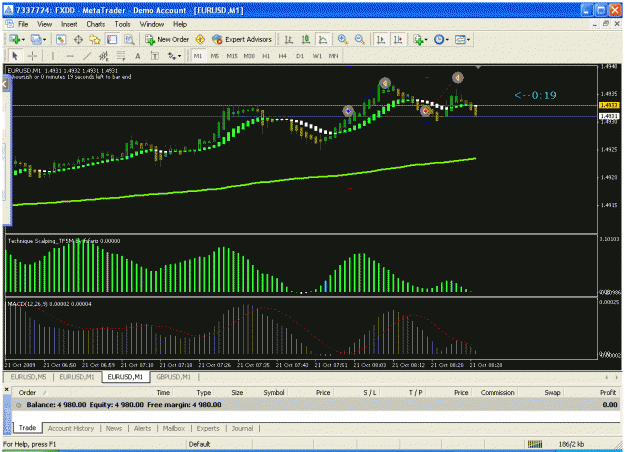The height and width of the screenshot is (452, 625).
Task: Close the Terminal panel with X
Action: (6, 389)
